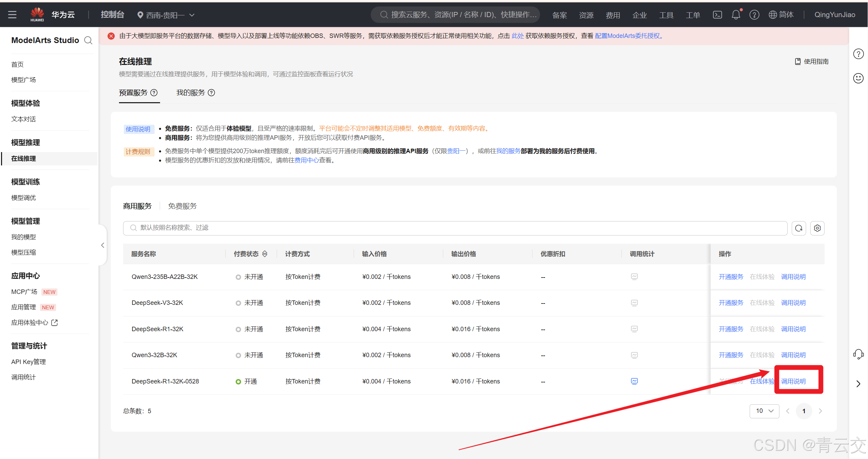This screenshot has width=868, height=459.
Task: Open the CloudShell terminal icon
Action: pyautogui.click(x=717, y=15)
